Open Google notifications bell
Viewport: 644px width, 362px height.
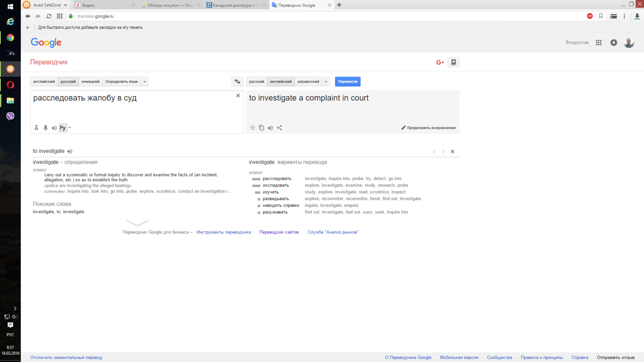pos(613,43)
